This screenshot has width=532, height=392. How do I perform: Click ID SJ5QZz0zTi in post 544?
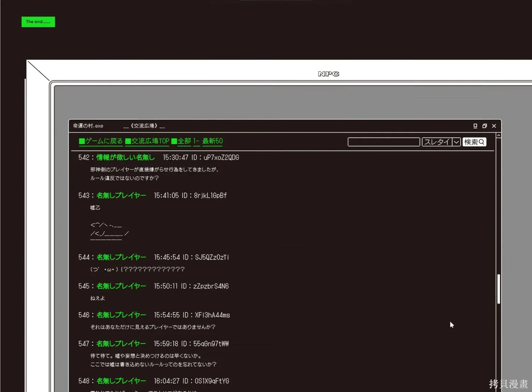click(x=212, y=257)
